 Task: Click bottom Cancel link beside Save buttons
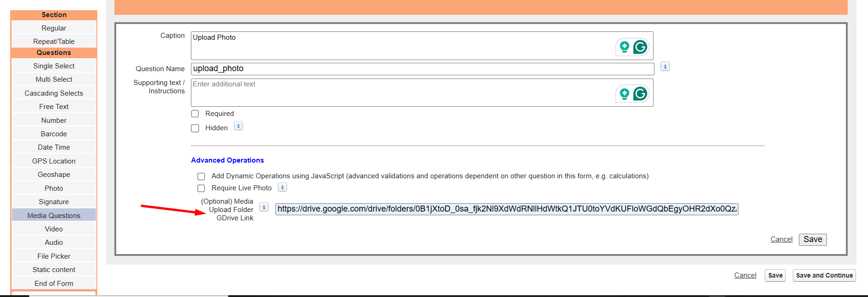pos(745,275)
